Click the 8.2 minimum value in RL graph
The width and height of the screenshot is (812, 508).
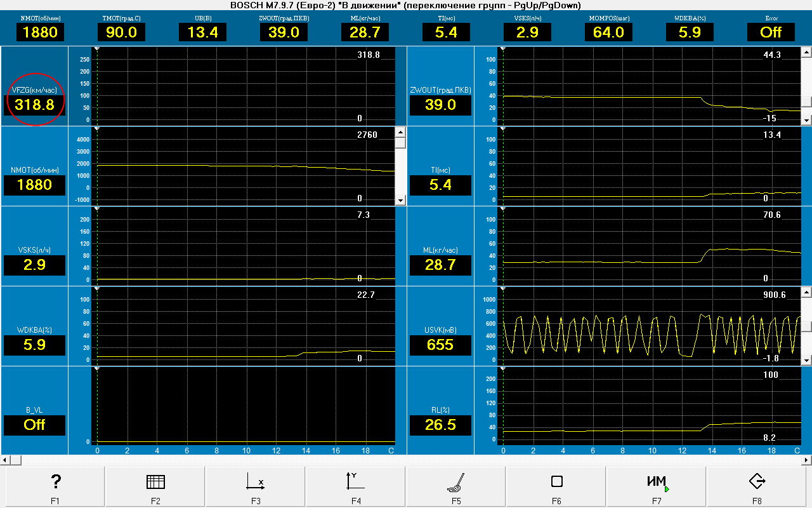(769, 438)
